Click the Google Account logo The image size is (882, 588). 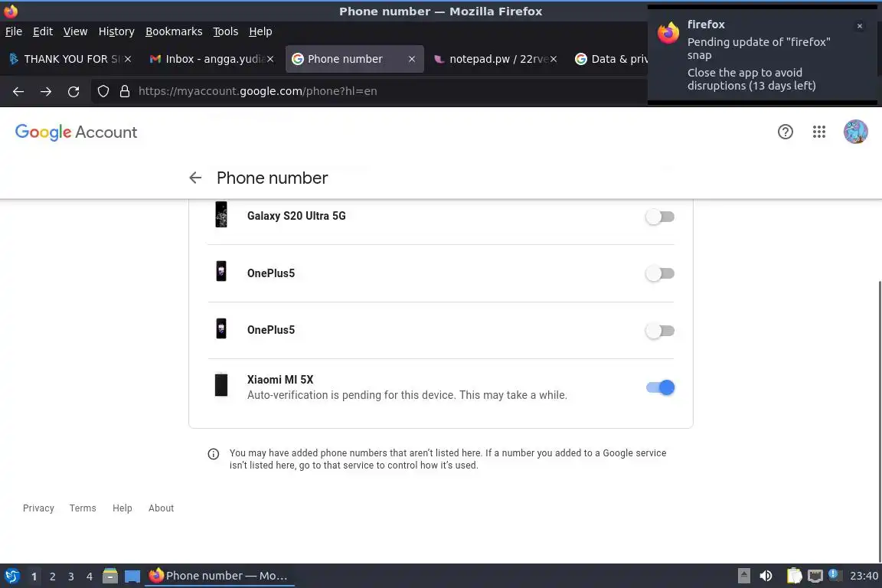coord(76,132)
